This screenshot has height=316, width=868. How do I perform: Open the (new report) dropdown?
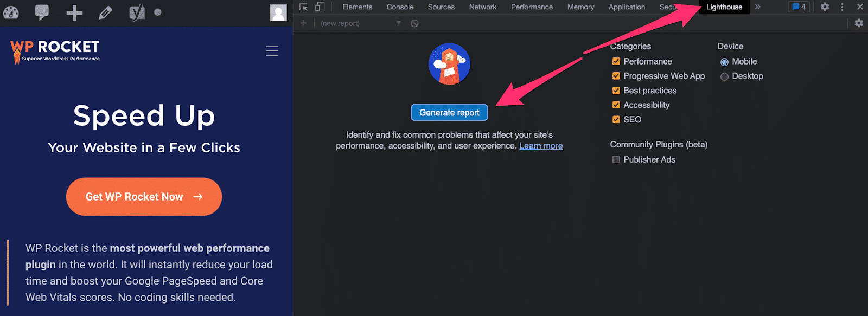[360, 23]
